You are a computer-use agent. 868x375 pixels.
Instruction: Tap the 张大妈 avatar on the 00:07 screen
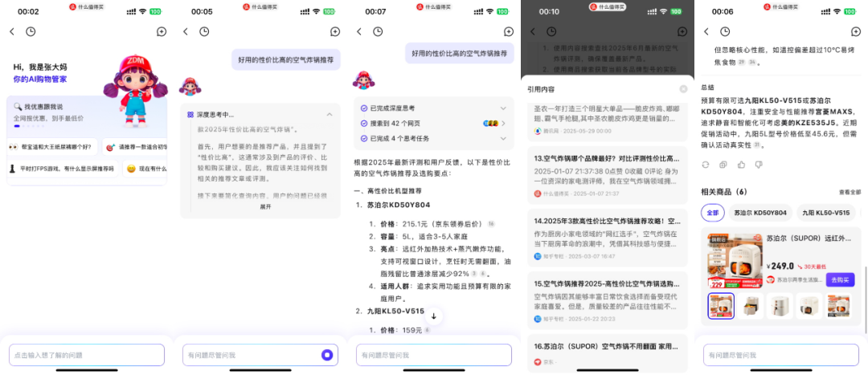tap(364, 80)
